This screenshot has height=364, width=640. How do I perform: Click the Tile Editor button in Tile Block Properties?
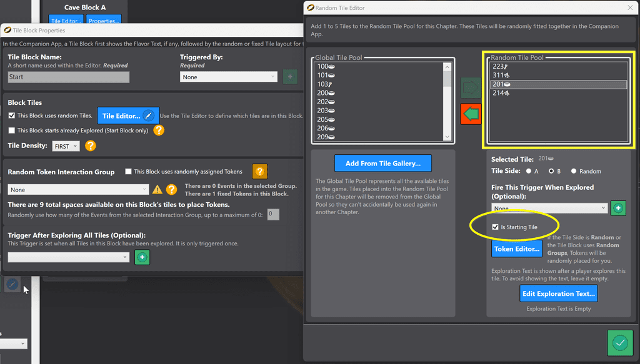tap(128, 116)
